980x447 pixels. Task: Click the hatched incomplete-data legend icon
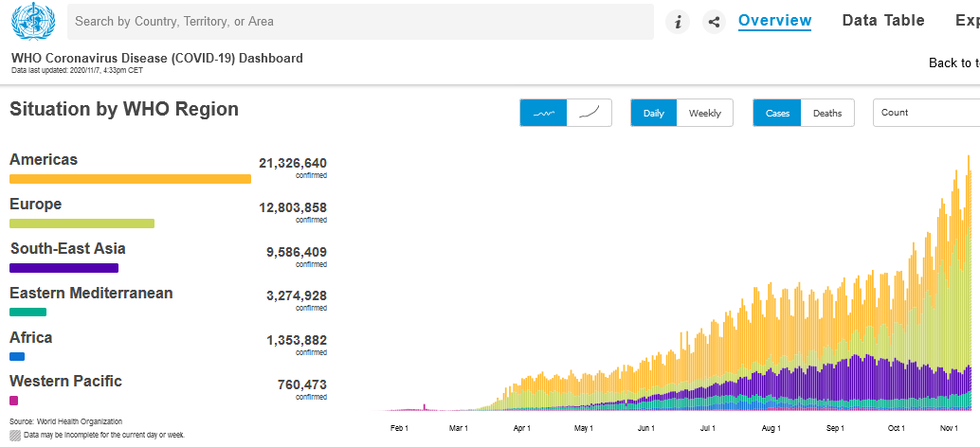click(x=15, y=435)
